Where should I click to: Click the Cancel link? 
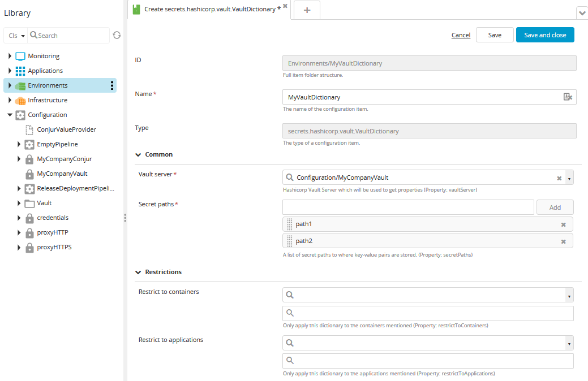(x=461, y=35)
